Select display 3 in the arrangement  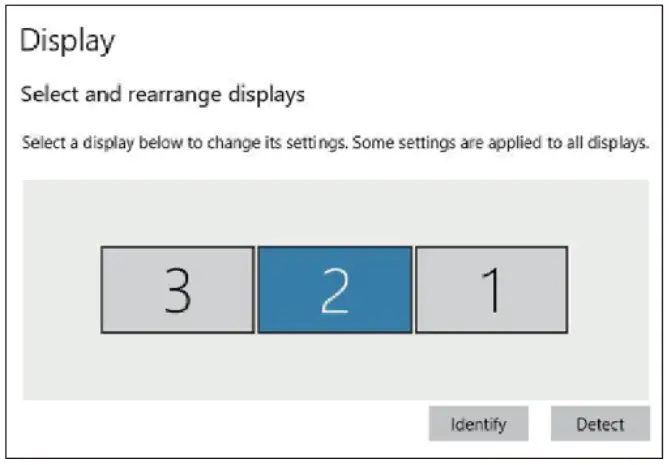point(178,290)
